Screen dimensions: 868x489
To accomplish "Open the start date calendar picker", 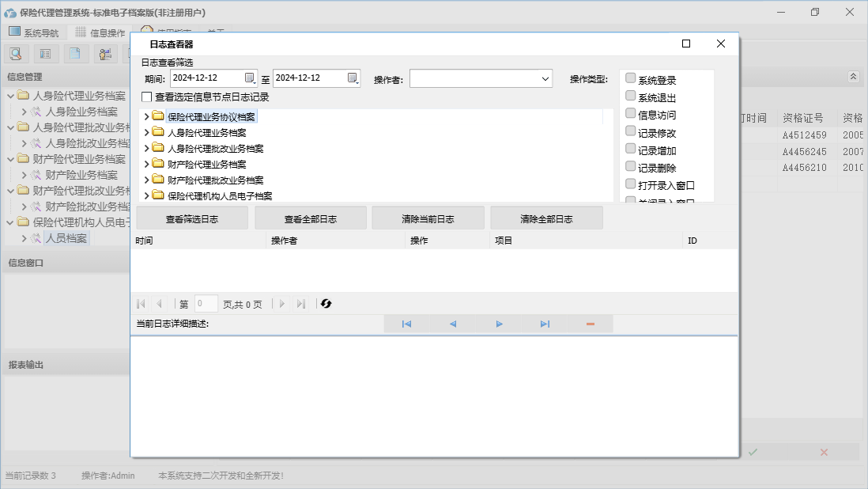I will pyautogui.click(x=250, y=78).
